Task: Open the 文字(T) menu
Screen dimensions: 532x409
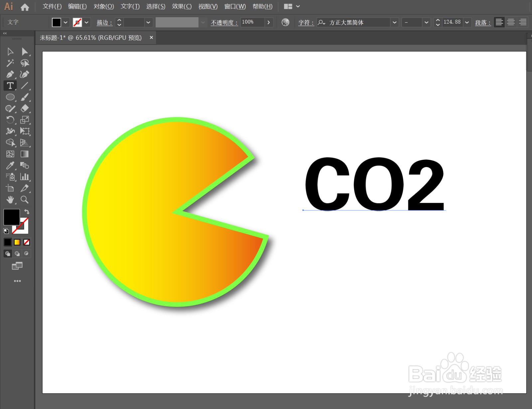Action: (130, 6)
